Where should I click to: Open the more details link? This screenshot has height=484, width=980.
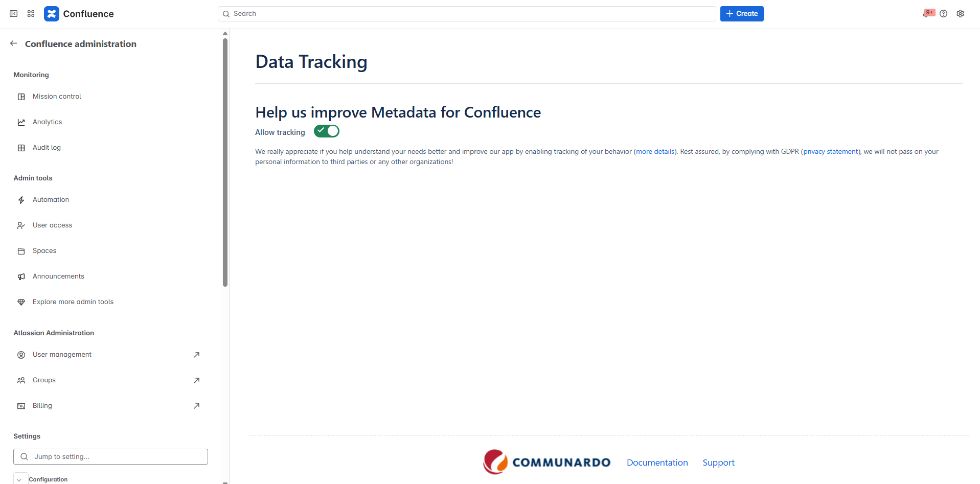point(655,152)
